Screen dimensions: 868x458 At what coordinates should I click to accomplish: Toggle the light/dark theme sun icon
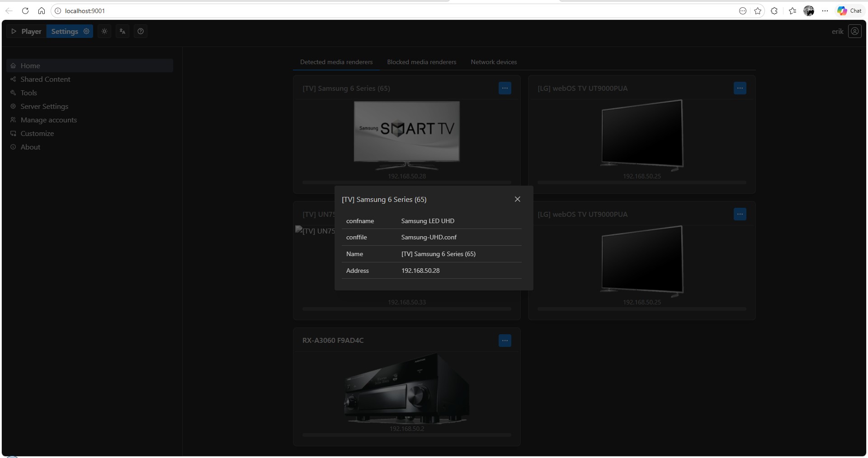tap(104, 31)
